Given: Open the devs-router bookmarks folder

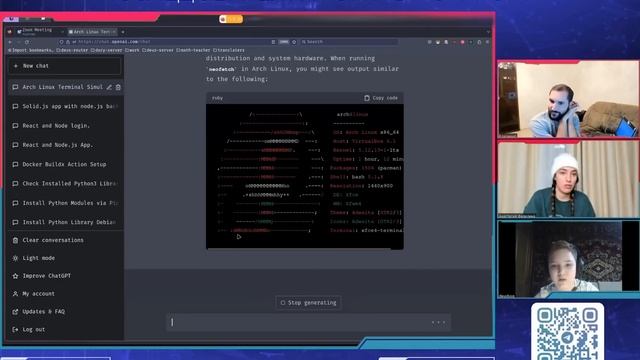Looking at the screenshot, I should (x=72, y=50).
